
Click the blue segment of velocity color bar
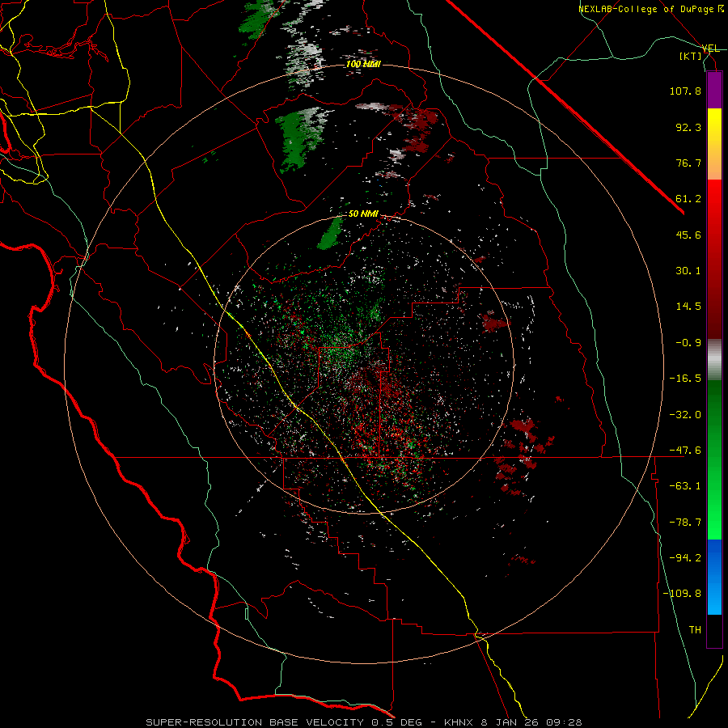coord(714,577)
